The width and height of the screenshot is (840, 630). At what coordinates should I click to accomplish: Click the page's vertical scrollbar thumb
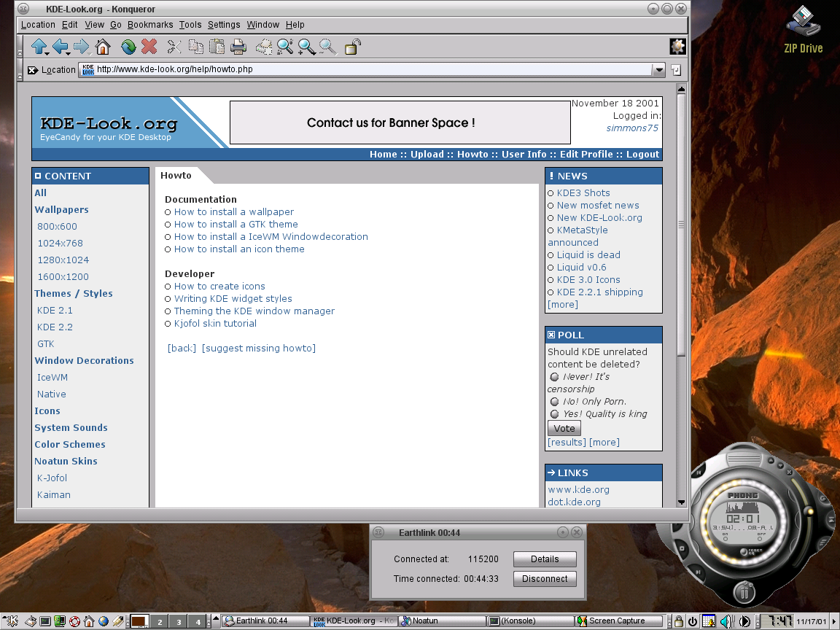682,225
